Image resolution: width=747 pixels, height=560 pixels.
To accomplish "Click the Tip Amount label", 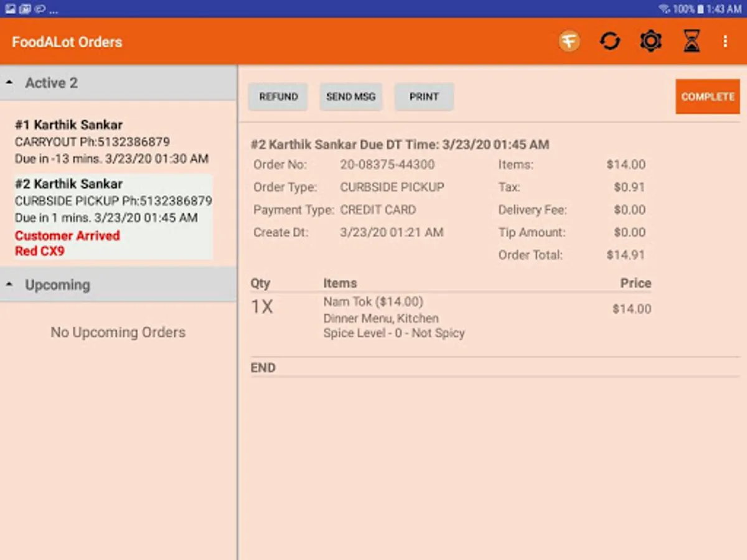I will [532, 232].
